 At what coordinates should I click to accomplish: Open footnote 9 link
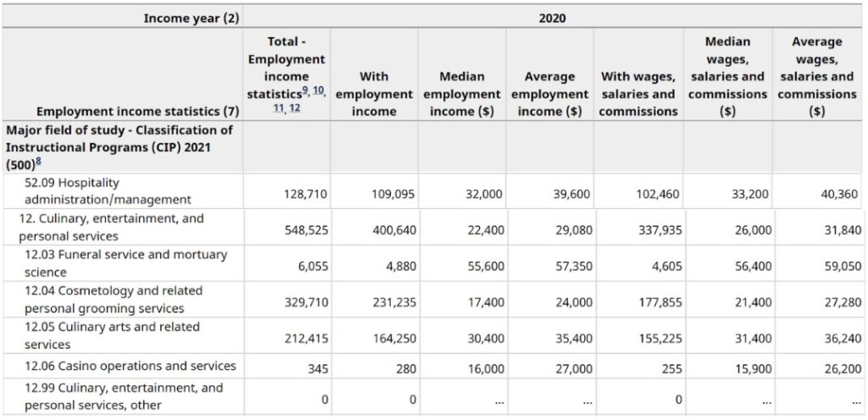coord(307,89)
